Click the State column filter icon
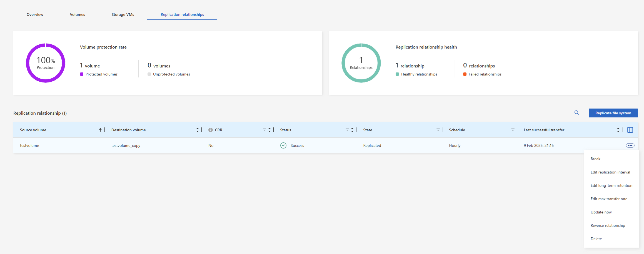Viewport: 644px width, 254px height. click(x=438, y=130)
